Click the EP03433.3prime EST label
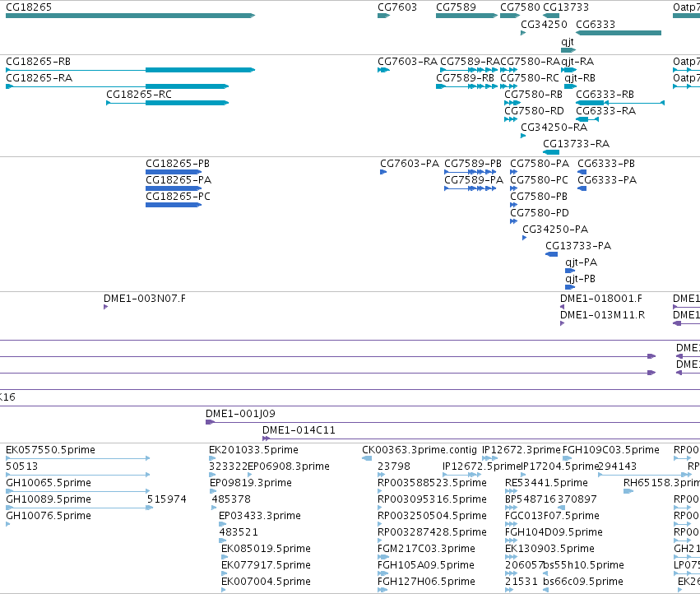Viewport: 700px width, 594px height. 260,516
